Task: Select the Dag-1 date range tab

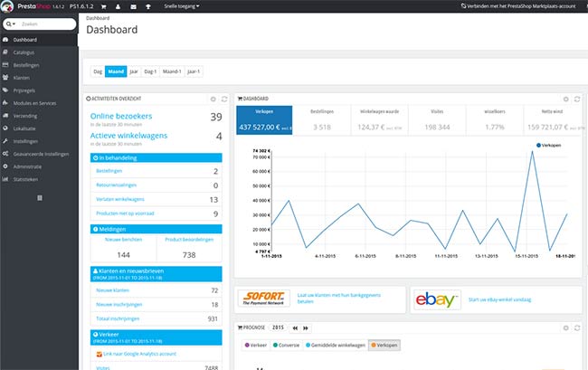Action: tap(150, 71)
